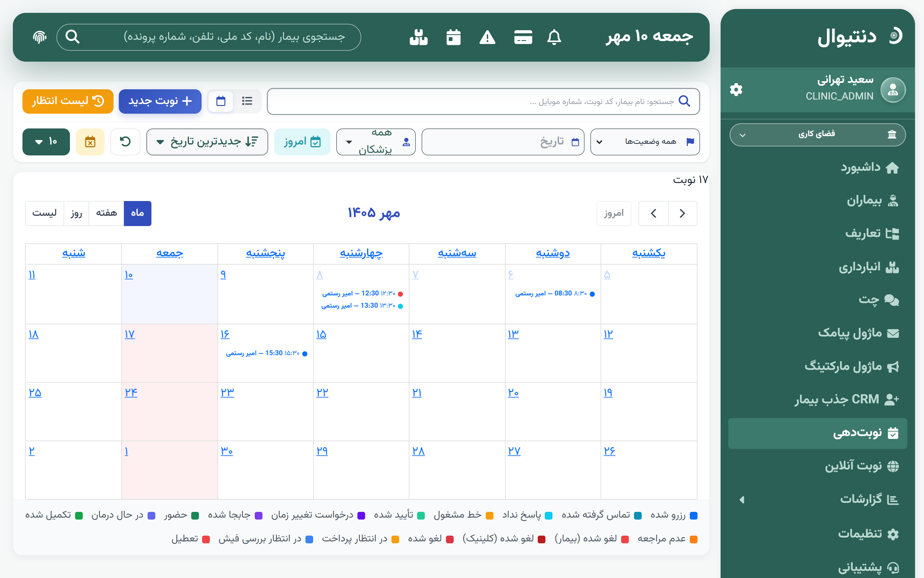Click the patient search field in header
The height and width of the screenshot is (578, 924).
coord(209,37)
